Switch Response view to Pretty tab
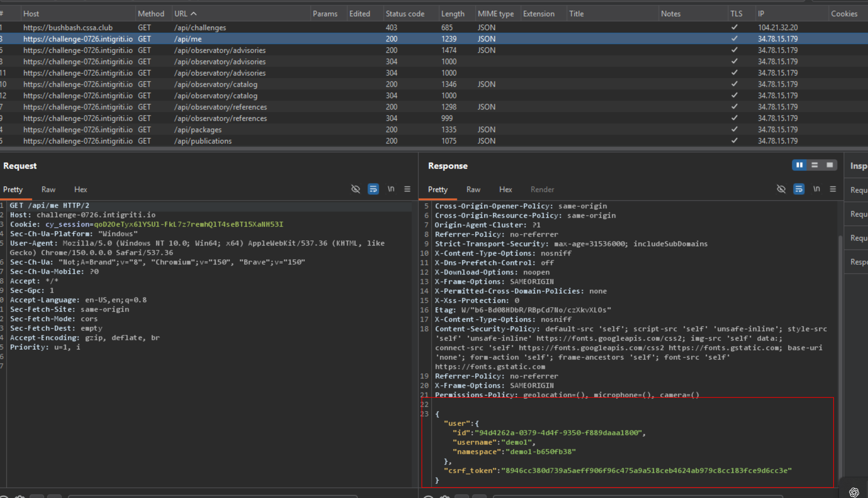Viewport: 868px width, 498px height. tap(438, 189)
